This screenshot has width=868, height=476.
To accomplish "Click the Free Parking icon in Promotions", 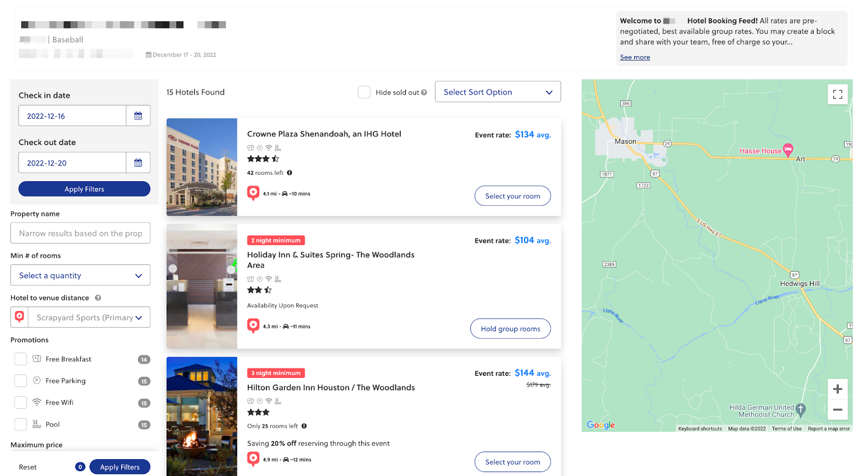I will point(37,380).
